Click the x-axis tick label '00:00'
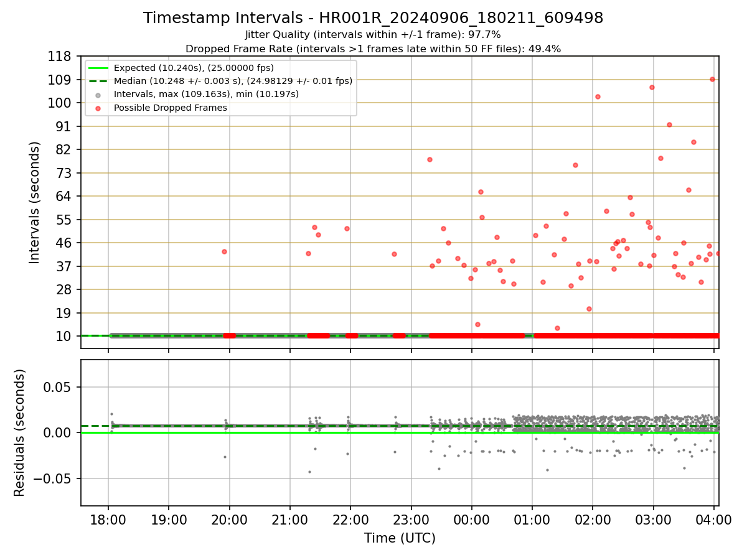The height and width of the screenshot is (560, 747). pos(471,520)
